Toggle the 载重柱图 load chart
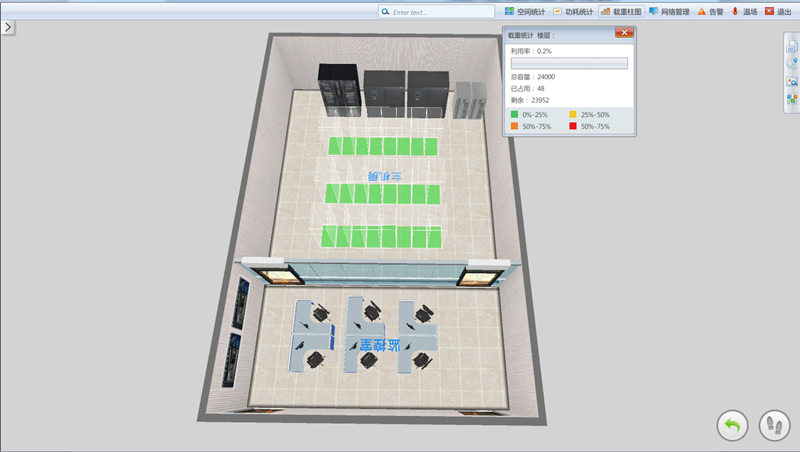 621,12
